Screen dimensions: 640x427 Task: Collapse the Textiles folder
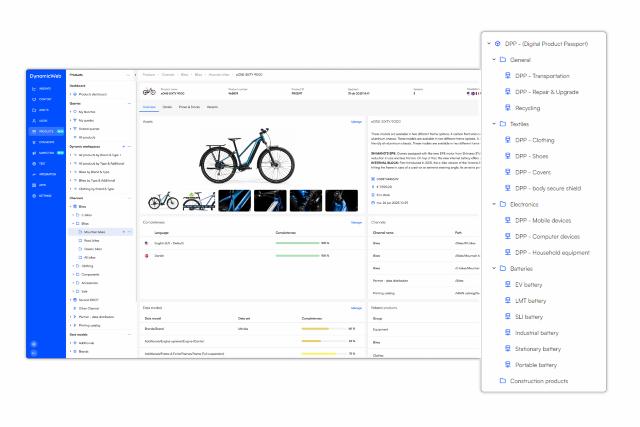coord(494,124)
